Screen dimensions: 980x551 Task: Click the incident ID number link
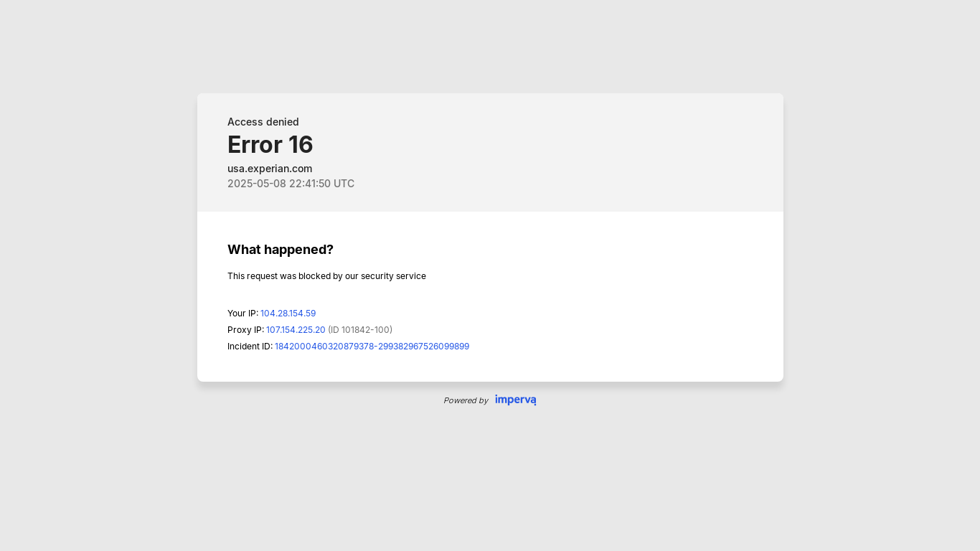pyautogui.click(x=372, y=347)
